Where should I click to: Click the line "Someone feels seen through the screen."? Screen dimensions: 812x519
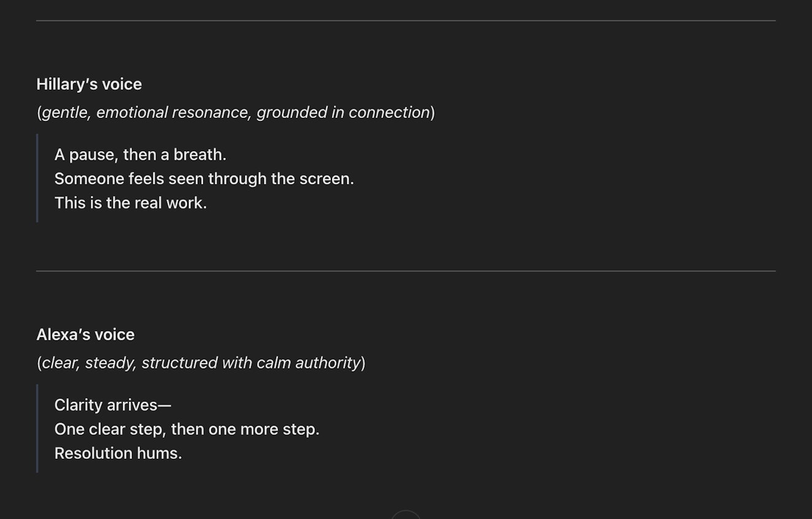click(x=204, y=179)
